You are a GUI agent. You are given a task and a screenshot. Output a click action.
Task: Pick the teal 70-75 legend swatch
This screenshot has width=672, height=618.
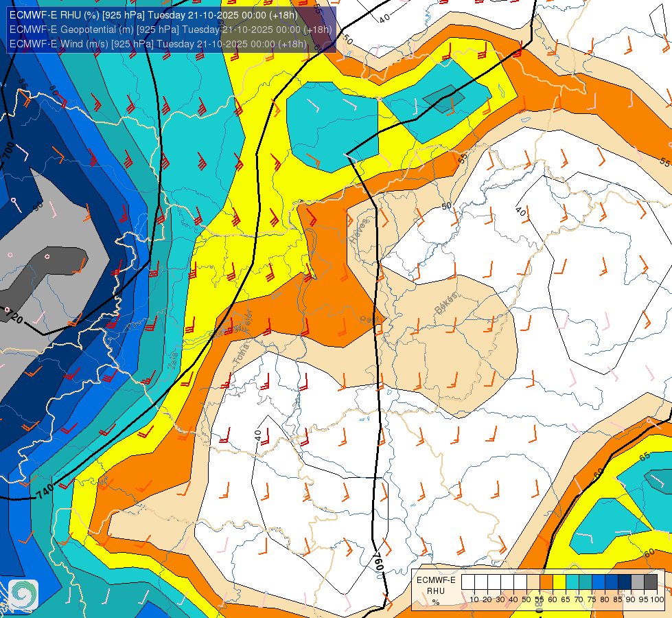tap(586, 583)
